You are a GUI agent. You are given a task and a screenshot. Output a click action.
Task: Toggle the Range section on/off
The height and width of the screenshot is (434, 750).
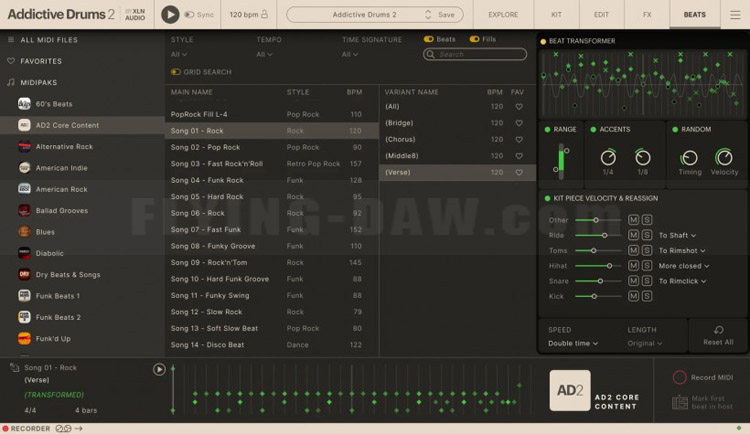click(547, 130)
